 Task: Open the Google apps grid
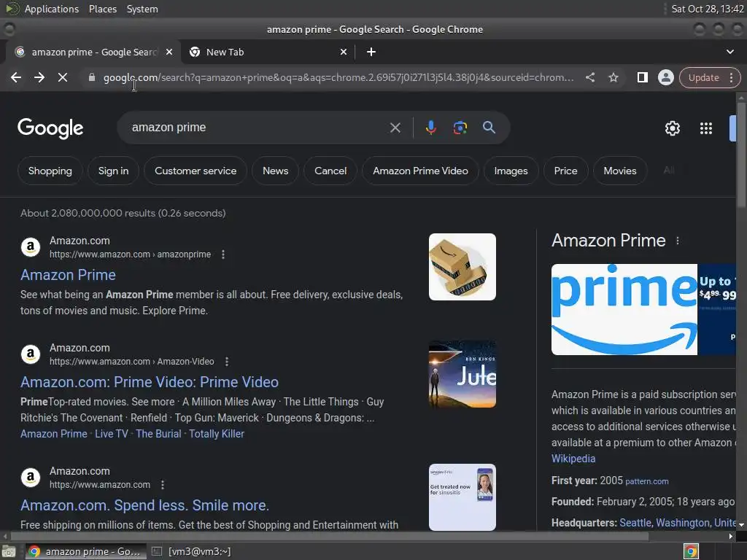pos(705,128)
